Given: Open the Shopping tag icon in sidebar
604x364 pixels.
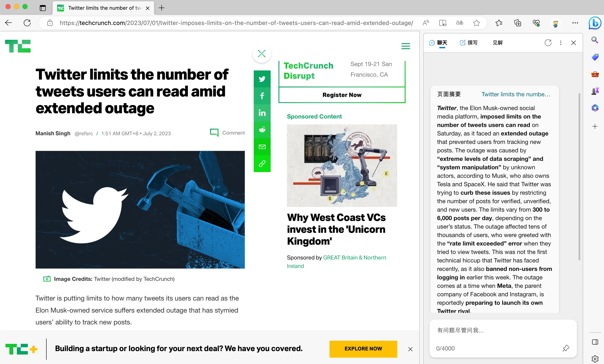Looking at the screenshot, I should coord(595,57).
